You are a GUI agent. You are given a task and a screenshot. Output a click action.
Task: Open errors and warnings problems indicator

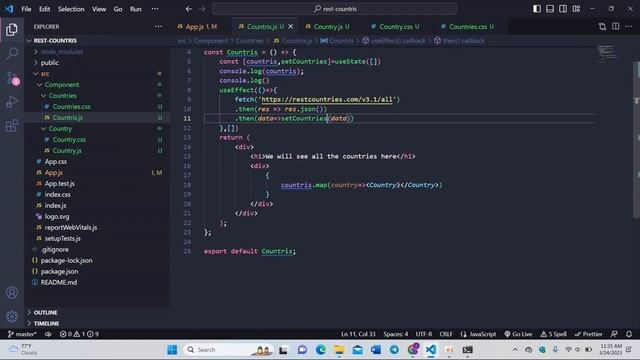(79, 334)
